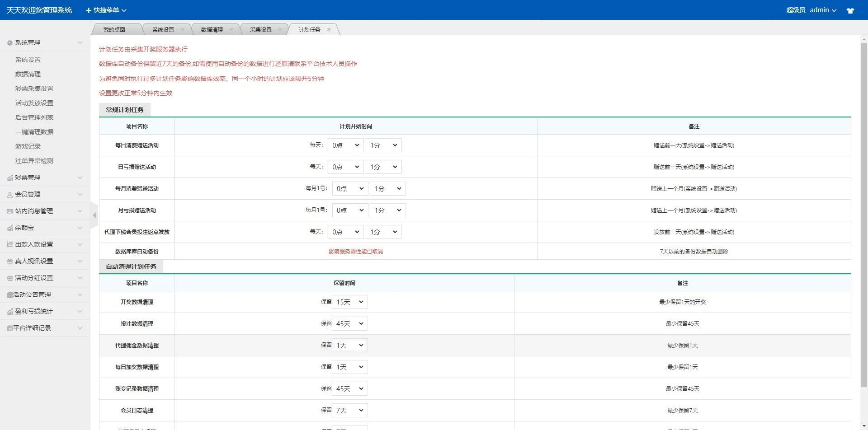Click the 盈利亏损统计 chart icon
The image size is (868, 430).
pos(9,311)
